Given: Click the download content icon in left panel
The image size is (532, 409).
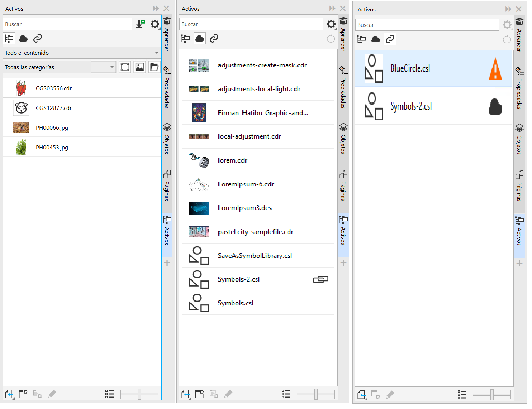Looking at the screenshot, I should pos(140,24).
